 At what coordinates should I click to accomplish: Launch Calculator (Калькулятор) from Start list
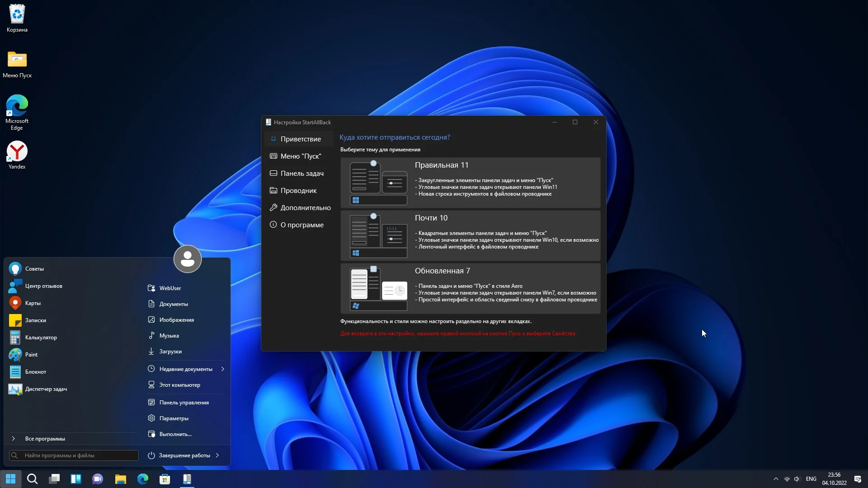(x=40, y=338)
